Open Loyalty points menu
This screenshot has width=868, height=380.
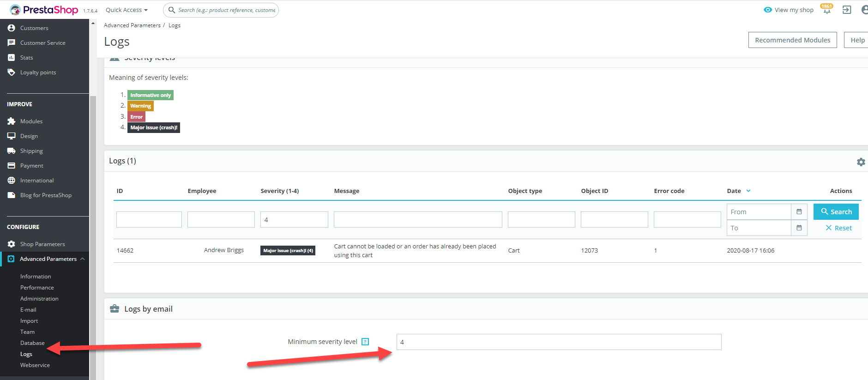(38, 72)
